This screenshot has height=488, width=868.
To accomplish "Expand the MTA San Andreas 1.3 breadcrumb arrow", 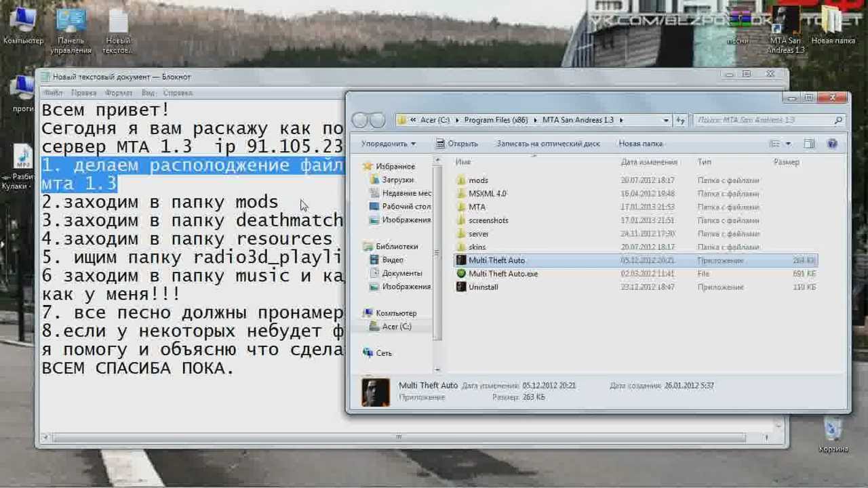I will pos(620,121).
